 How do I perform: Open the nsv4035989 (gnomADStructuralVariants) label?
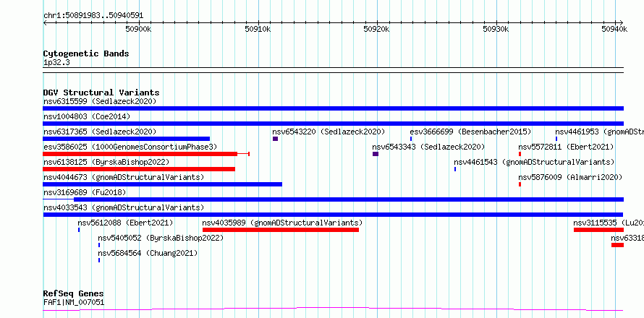tap(283, 223)
